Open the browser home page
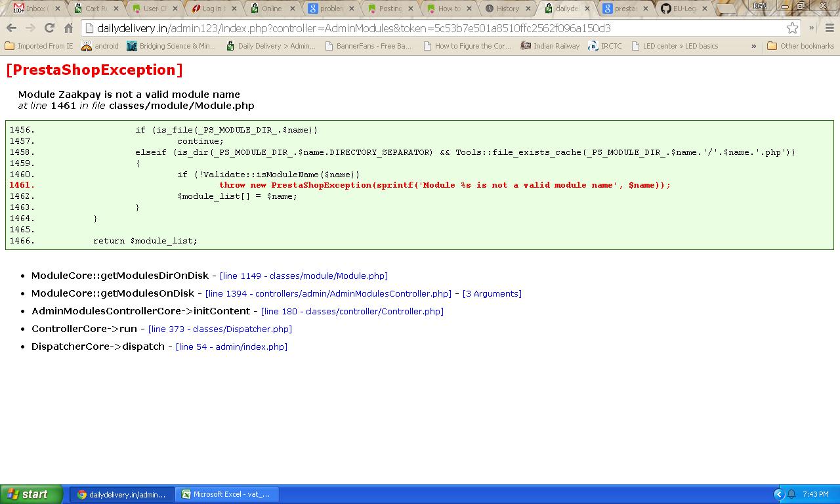840x504 pixels. click(68, 28)
